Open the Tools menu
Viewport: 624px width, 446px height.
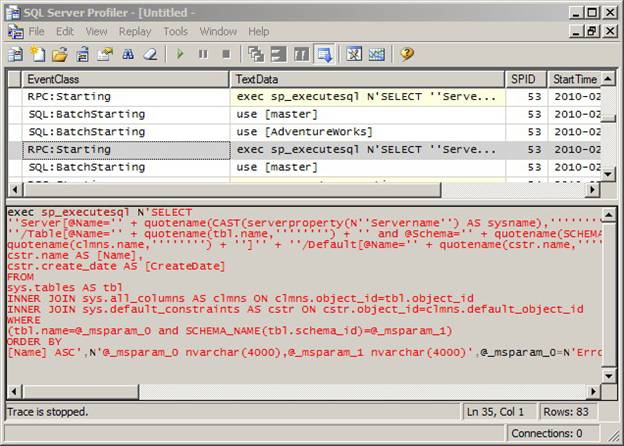(175, 31)
